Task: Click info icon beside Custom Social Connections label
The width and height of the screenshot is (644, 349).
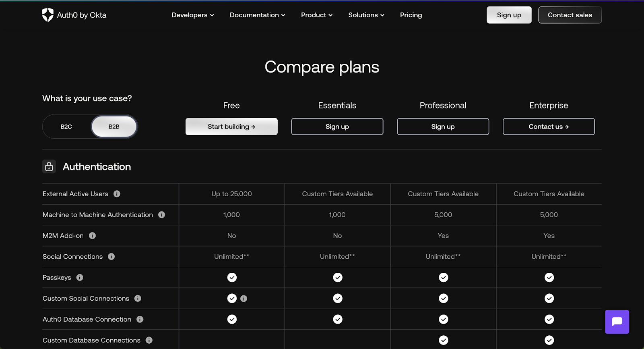Action: tap(138, 299)
